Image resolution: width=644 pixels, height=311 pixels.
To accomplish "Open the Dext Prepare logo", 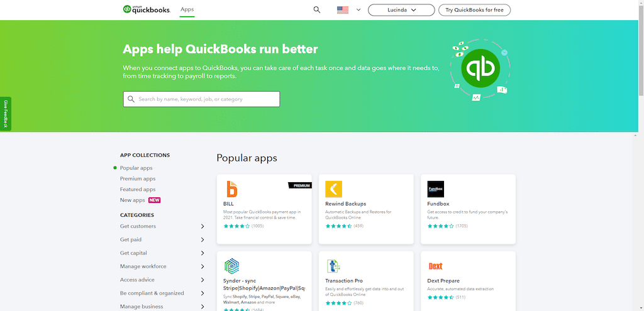I will point(436,266).
